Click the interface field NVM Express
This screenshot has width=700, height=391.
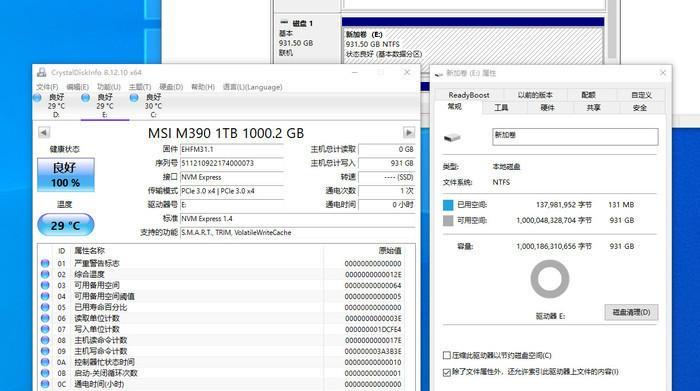tap(232, 177)
